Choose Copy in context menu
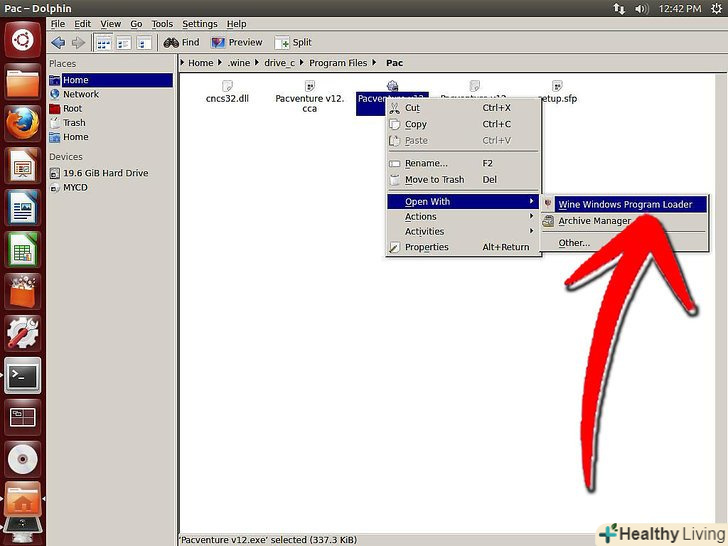The image size is (728, 546). (x=463, y=124)
